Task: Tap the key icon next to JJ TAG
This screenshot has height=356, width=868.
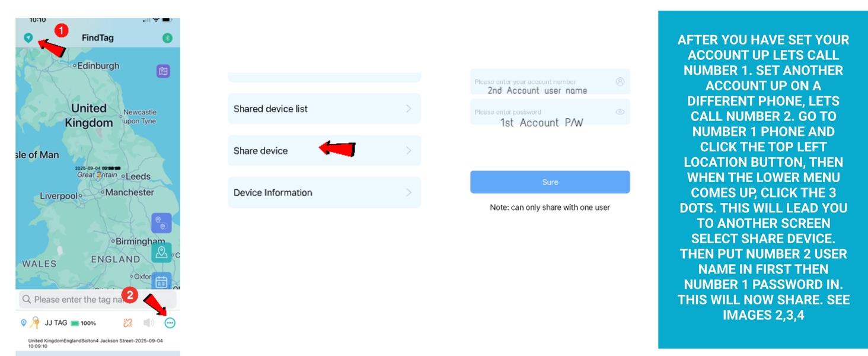Action: [35, 323]
